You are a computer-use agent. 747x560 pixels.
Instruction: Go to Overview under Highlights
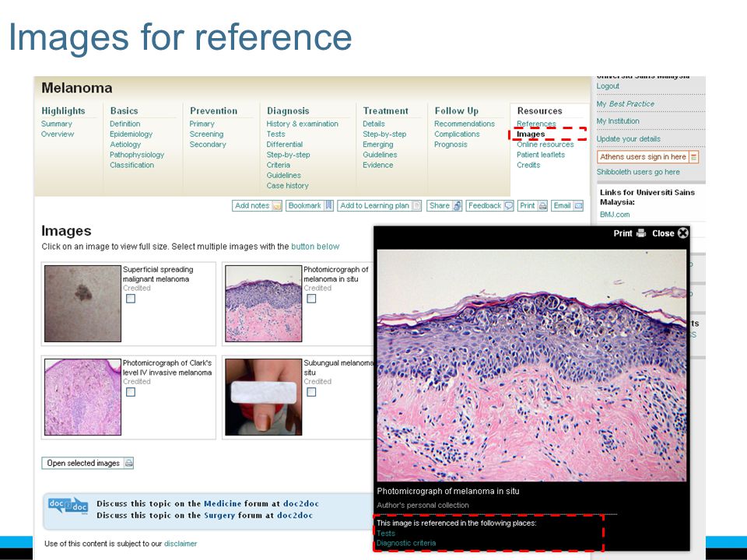58,135
